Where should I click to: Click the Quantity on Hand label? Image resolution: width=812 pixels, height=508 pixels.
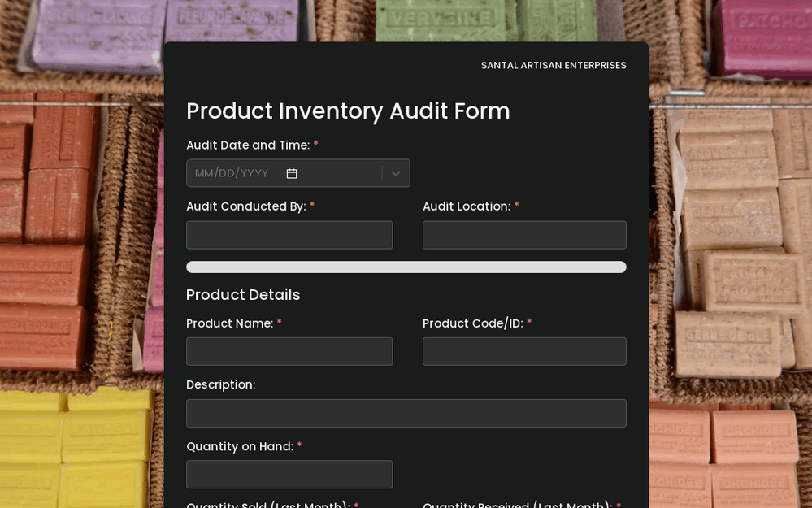pos(239,446)
